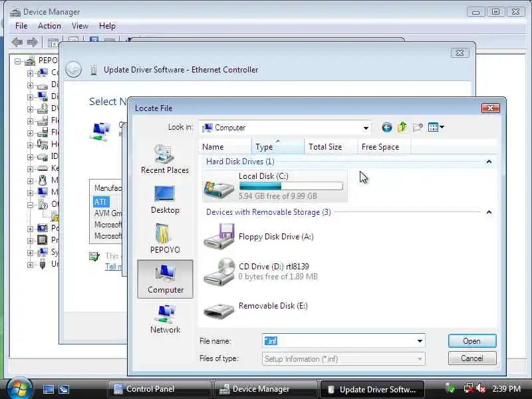
Task: Sort by Free Space column header
Action: point(384,147)
